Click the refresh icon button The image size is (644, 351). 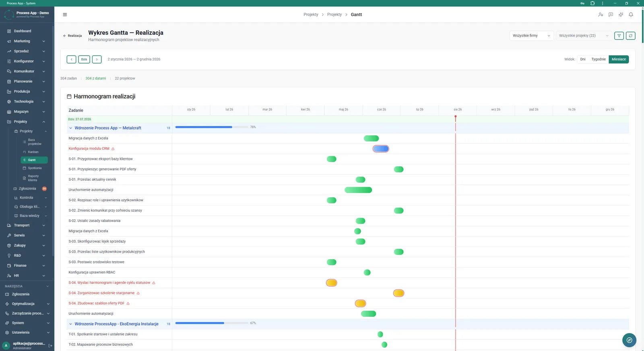pyautogui.click(x=631, y=36)
